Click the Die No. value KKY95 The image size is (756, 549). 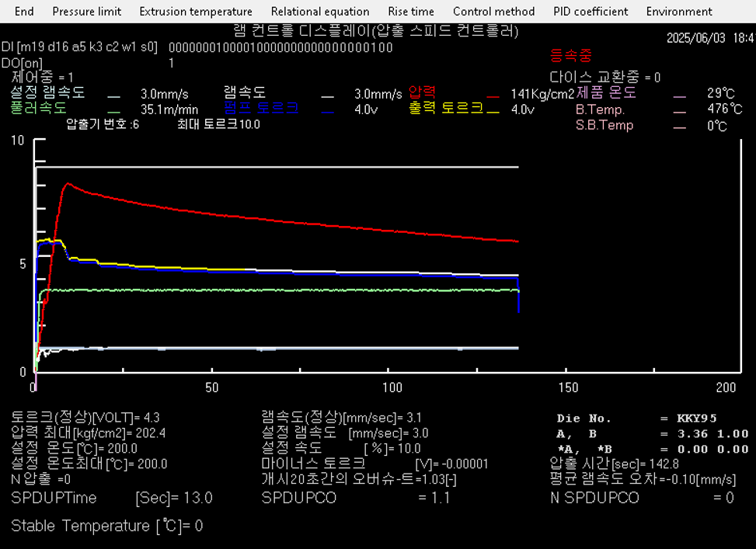coord(690,419)
